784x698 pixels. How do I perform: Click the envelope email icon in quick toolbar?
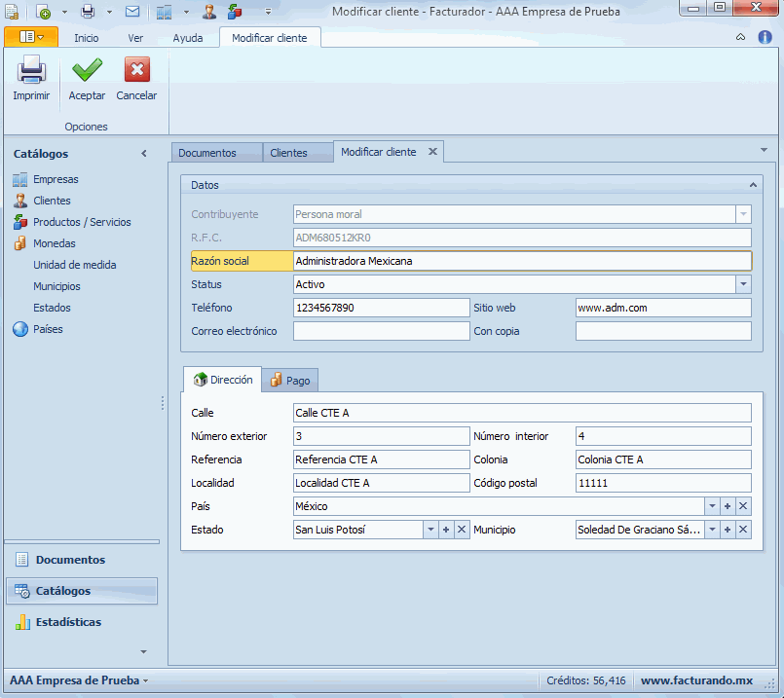point(132,12)
